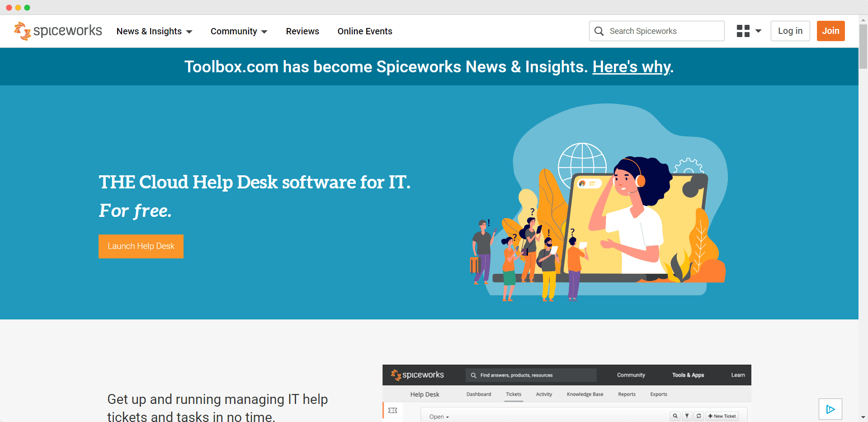Focus the Search Spiceworks input field
Image resolution: width=868 pixels, height=422 pixels.
656,31
